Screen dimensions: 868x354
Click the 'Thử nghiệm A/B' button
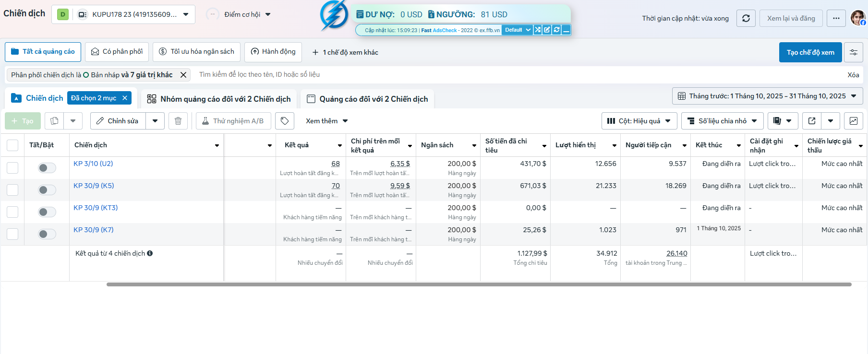point(233,121)
